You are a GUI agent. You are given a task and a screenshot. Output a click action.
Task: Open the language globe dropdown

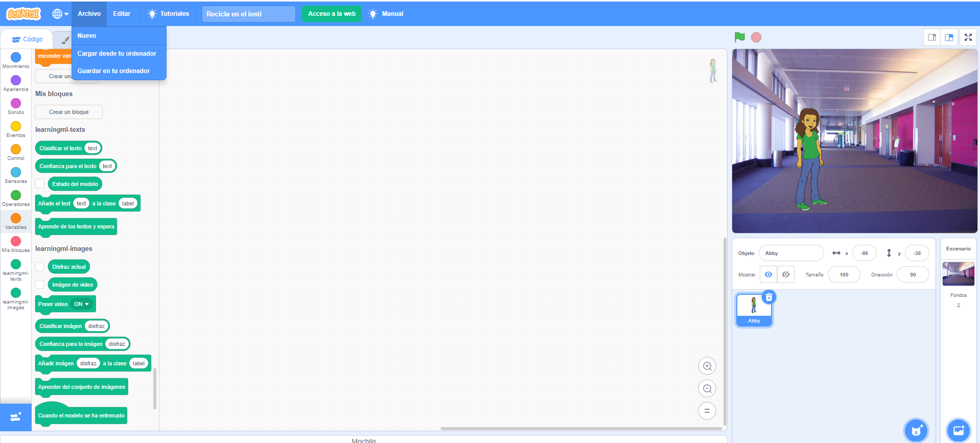point(60,14)
